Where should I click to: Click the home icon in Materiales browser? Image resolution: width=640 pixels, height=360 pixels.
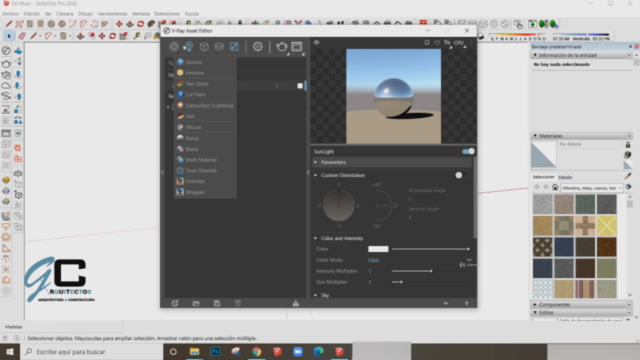(555, 187)
